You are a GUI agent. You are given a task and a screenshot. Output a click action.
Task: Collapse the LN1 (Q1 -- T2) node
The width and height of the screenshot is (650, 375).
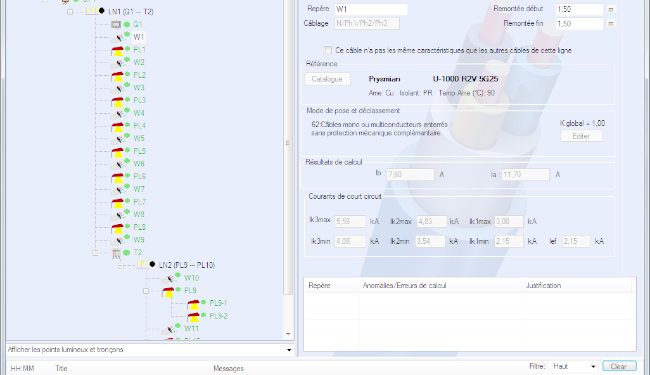pos(70,12)
